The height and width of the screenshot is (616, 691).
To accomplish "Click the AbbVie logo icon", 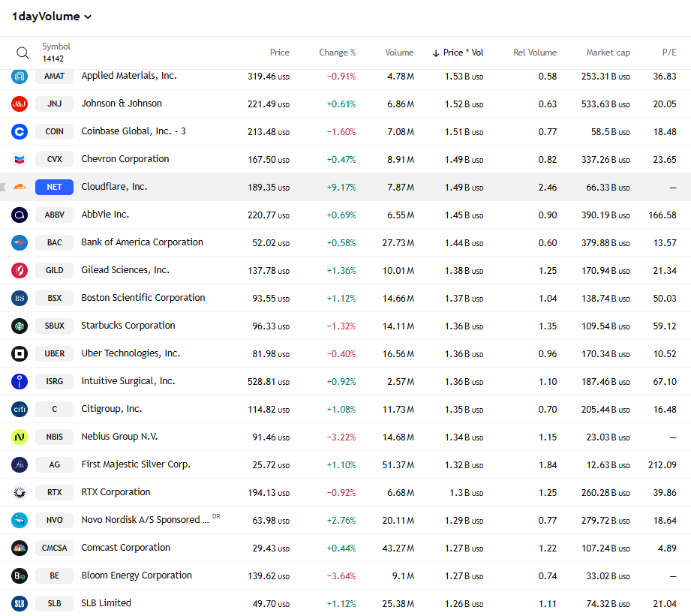I will tap(20, 215).
